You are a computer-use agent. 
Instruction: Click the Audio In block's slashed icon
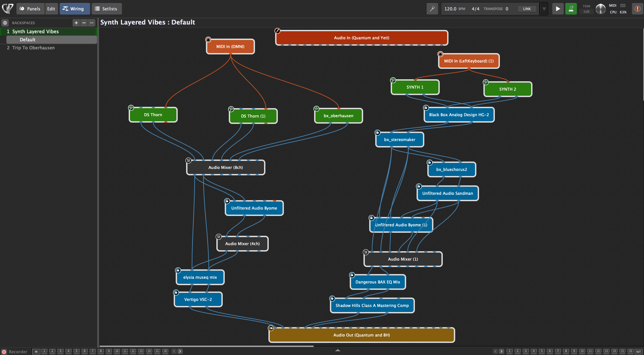(277, 31)
